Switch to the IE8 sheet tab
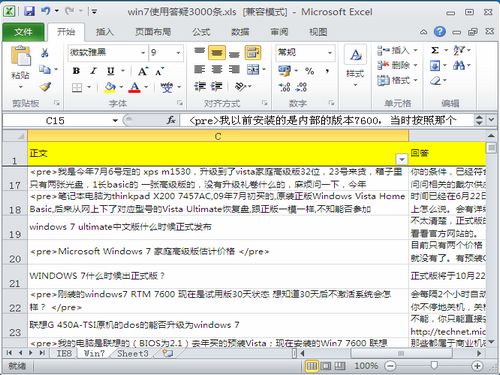This screenshot has height=375, width=500. pos(64,353)
